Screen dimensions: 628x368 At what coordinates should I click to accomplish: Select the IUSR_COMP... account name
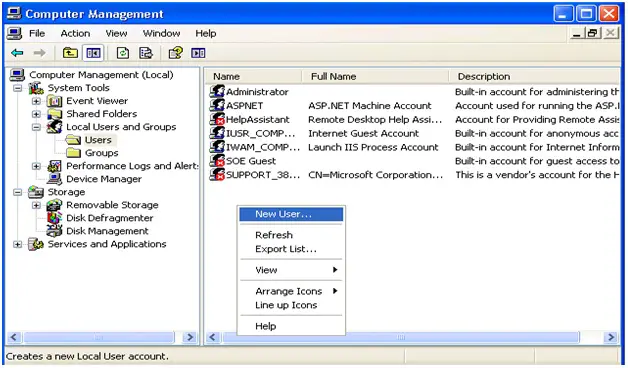(261, 133)
